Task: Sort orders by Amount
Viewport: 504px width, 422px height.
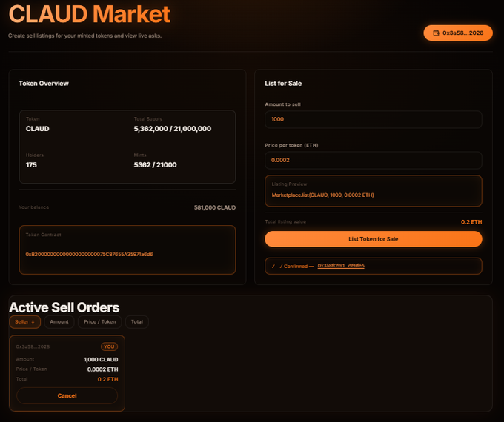Action: point(59,322)
